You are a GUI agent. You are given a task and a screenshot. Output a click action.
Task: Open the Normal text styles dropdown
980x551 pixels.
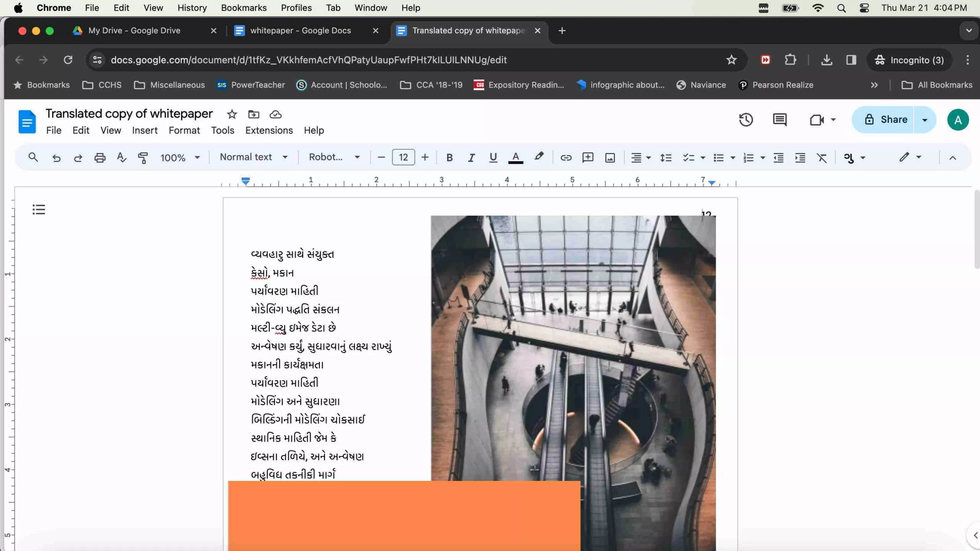pos(253,157)
